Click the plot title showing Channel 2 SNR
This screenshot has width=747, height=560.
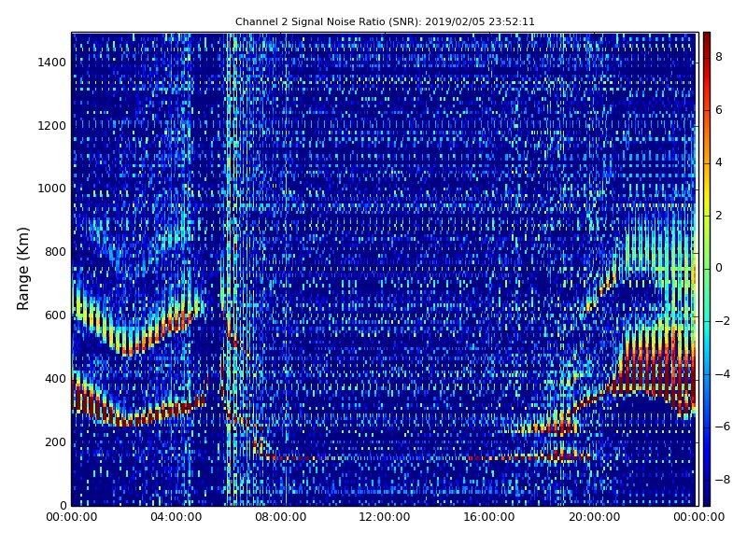[385, 21]
